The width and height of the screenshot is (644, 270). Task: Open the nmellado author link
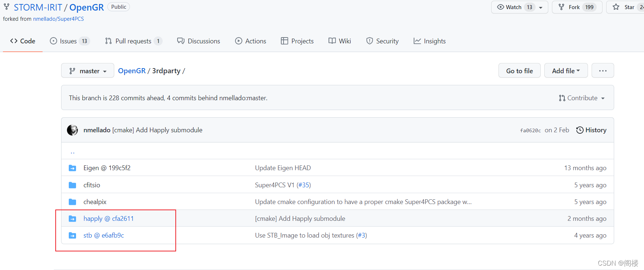97,130
